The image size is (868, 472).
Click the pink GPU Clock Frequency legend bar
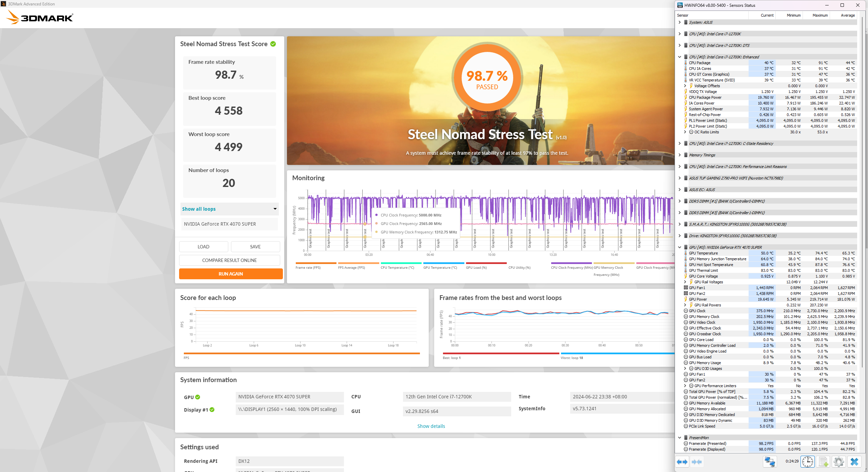click(655, 263)
